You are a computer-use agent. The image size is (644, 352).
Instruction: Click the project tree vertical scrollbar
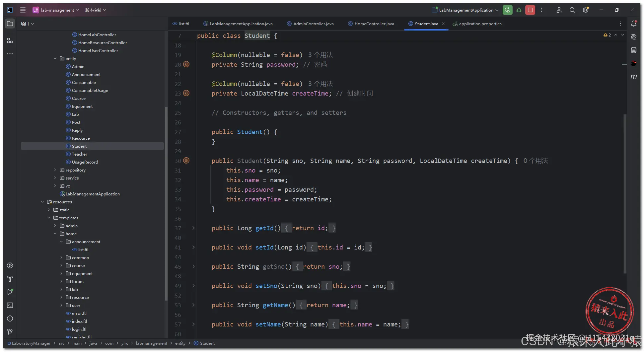click(166, 204)
